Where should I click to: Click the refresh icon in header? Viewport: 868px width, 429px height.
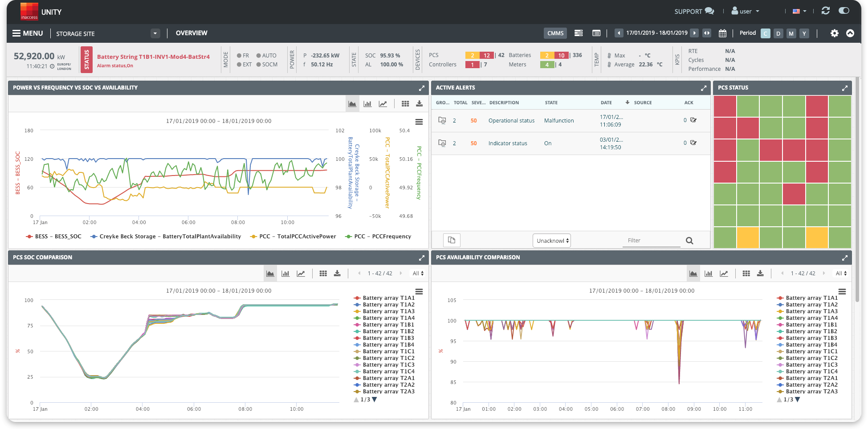coord(826,11)
